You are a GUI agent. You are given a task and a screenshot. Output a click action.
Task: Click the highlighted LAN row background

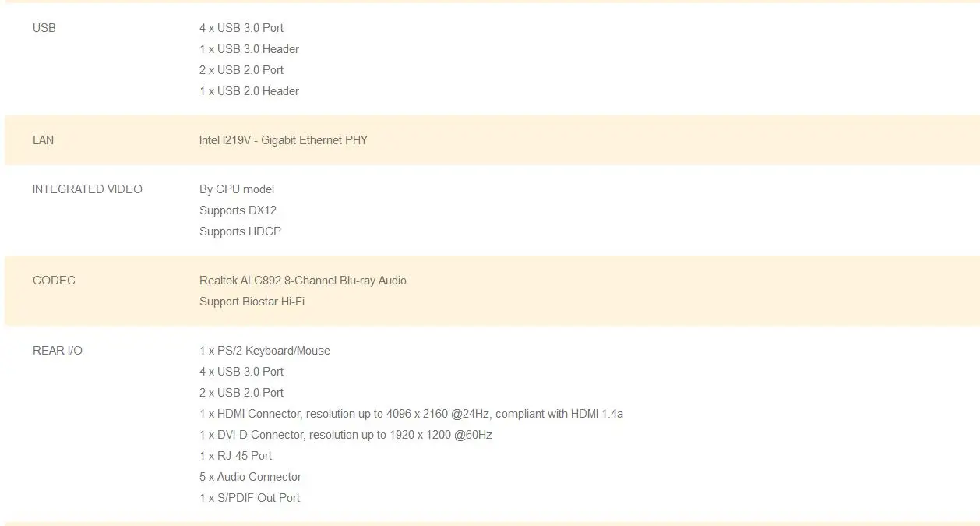[492, 140]
